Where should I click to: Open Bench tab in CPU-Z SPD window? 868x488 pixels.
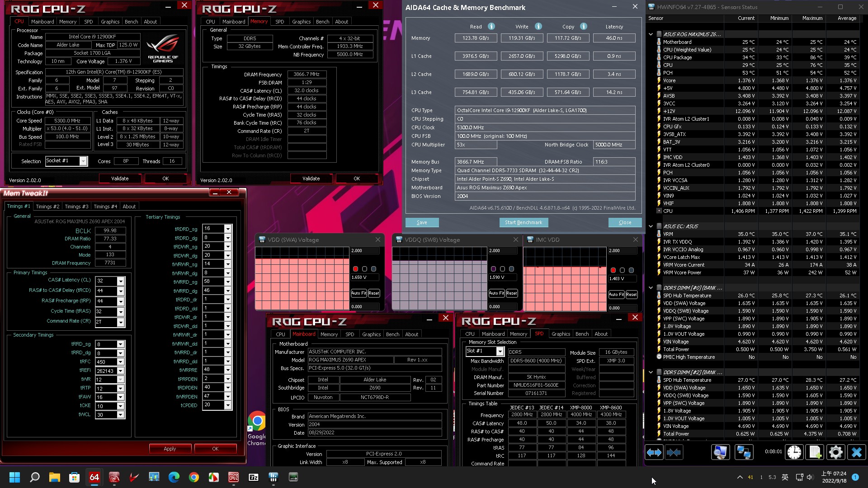point(582,334)
